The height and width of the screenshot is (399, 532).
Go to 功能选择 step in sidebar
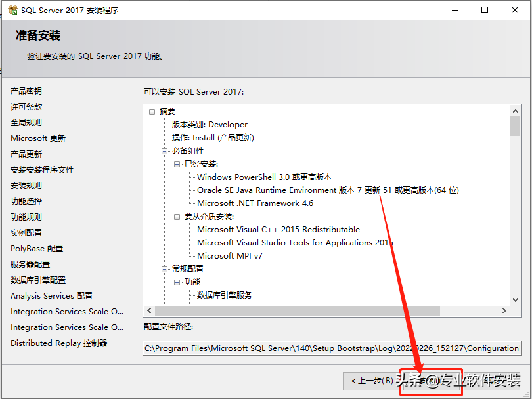pyautogui.click(x=26, y=201)
